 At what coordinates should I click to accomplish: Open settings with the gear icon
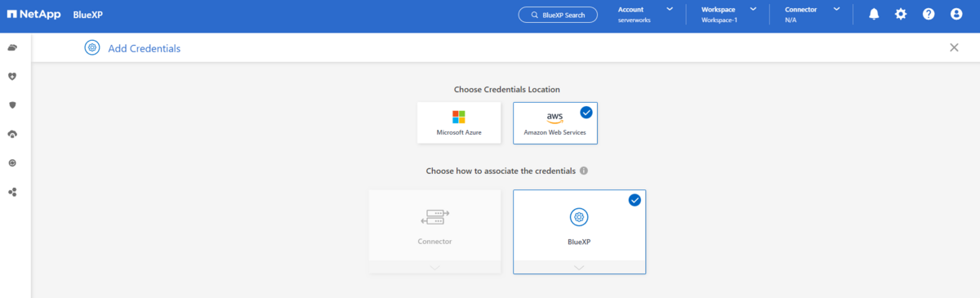[x=901, y=15]
